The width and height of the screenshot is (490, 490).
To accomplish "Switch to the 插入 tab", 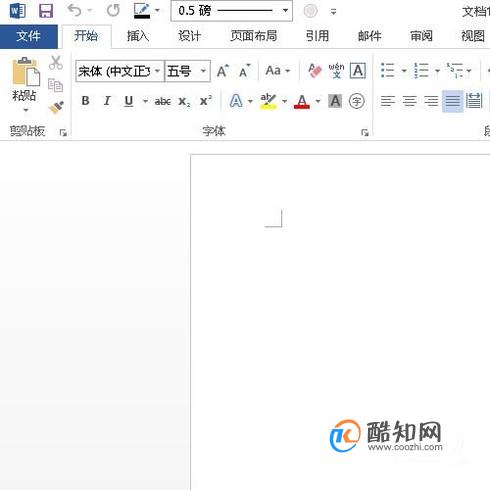I will point(138,36).
